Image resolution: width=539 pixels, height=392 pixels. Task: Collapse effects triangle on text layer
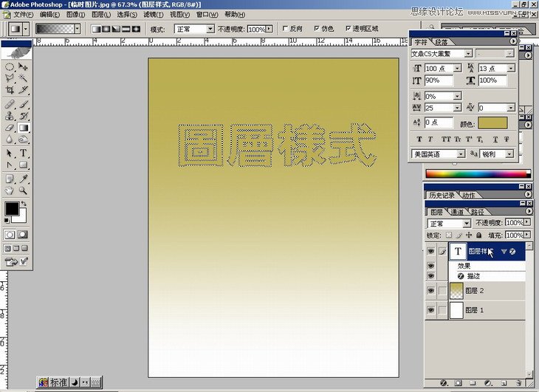[x=504, y=252]
